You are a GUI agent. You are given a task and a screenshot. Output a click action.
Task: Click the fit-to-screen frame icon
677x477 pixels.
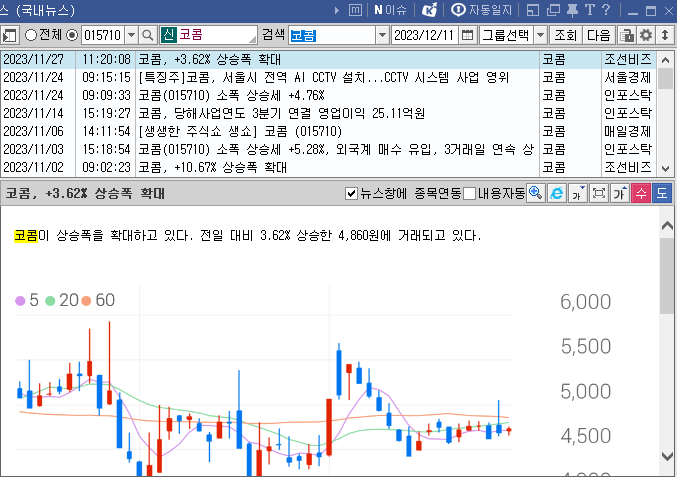coord(599,193)
